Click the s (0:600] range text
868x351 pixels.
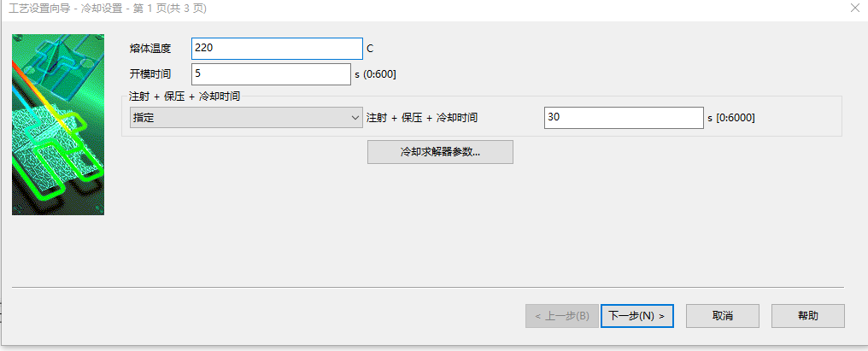[x=375, y=75]
